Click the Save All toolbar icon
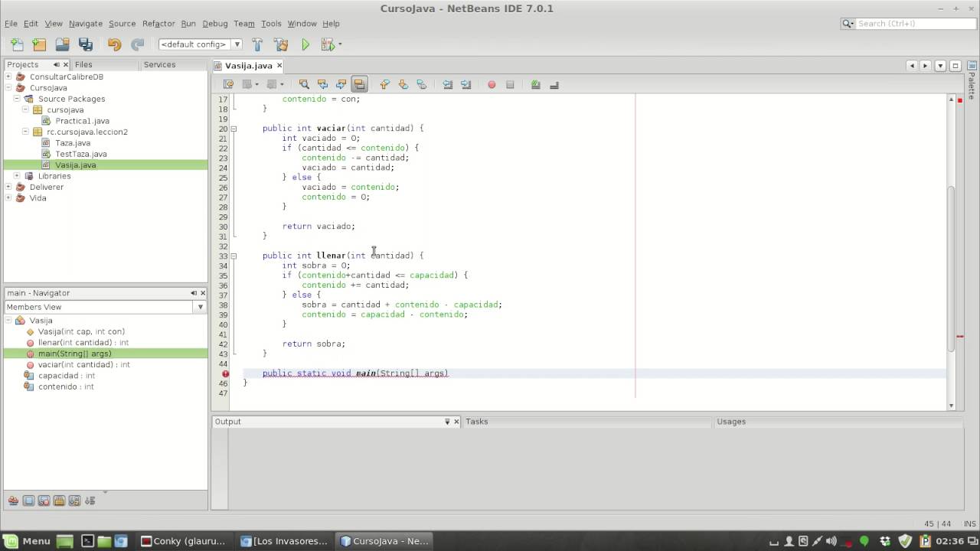Screen dimensions: 980x551 pos(86,44)
